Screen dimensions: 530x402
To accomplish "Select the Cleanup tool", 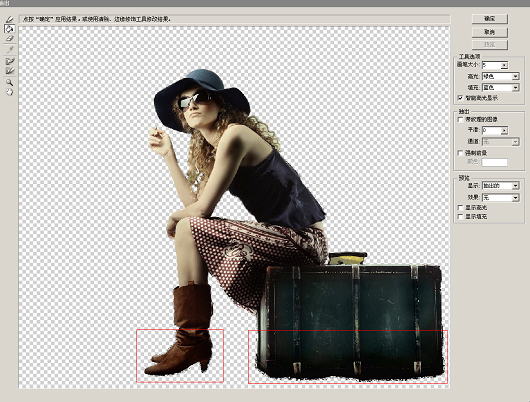I will coord(10,61).
